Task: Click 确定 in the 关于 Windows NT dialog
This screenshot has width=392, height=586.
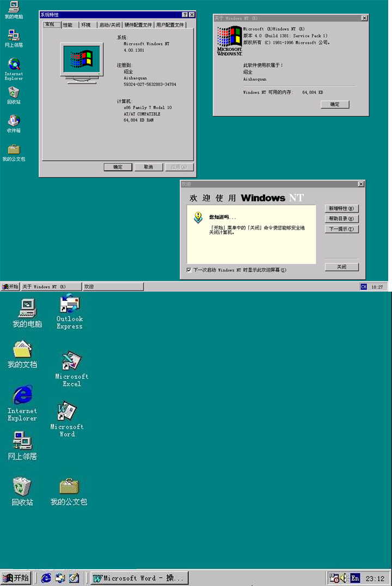Action: point(335,104)
